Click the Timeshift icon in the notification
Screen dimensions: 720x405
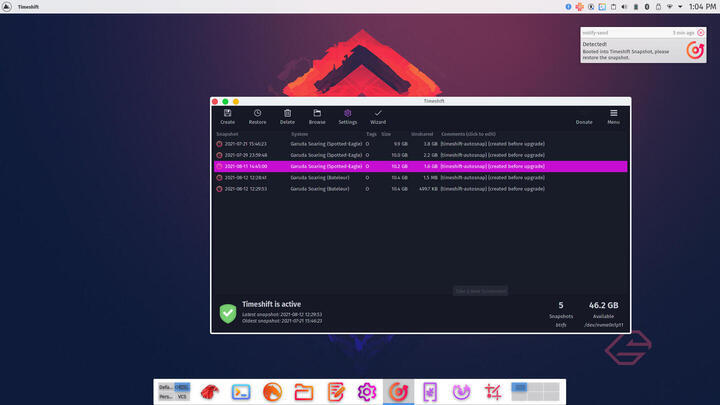[x=695, y=50]
